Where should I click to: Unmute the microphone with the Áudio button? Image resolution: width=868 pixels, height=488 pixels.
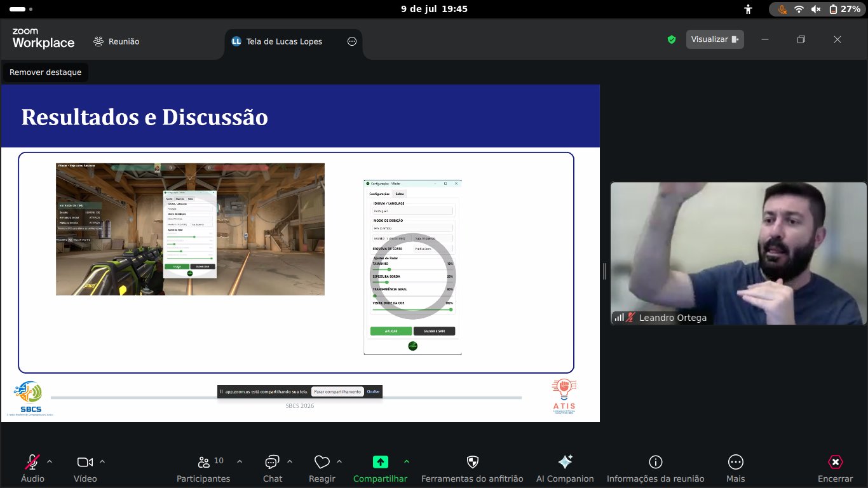[32, 468]
